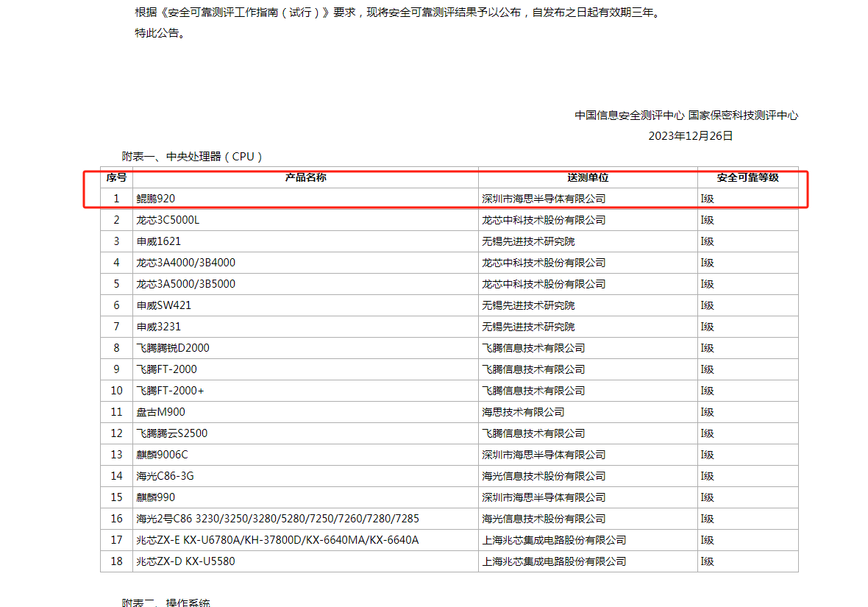The image size is (868, 607).
Task: Select the product "海光2号C86 3230/3250/3280/5280/7250/7260/7280/7285"
Action: [278, 519]
